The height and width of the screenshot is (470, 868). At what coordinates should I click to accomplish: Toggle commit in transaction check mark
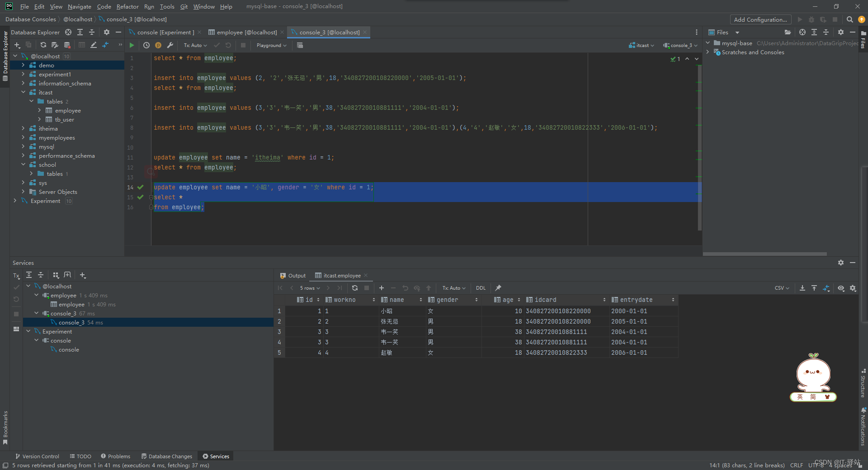[x=217, y=45]
